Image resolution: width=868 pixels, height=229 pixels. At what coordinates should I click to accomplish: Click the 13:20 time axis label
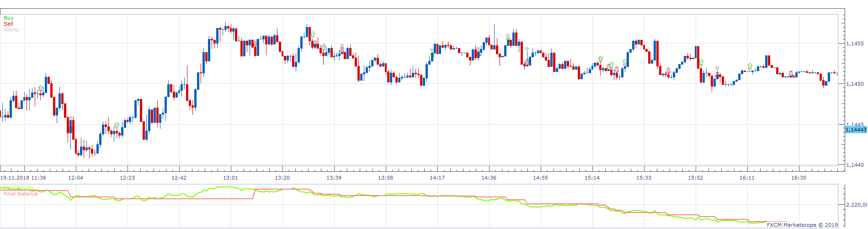coord(282,178)
